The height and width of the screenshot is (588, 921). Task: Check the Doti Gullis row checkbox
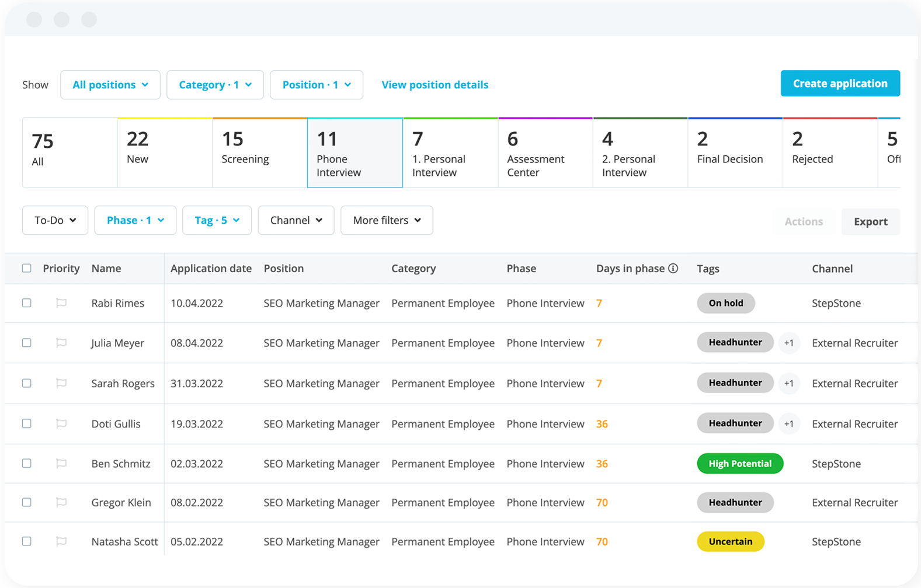27,423
